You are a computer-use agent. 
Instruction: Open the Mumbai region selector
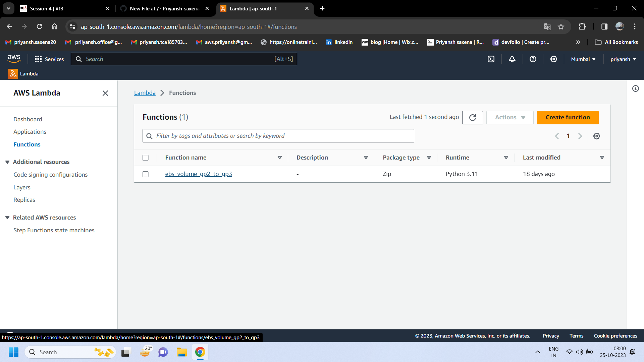point(583,59)
